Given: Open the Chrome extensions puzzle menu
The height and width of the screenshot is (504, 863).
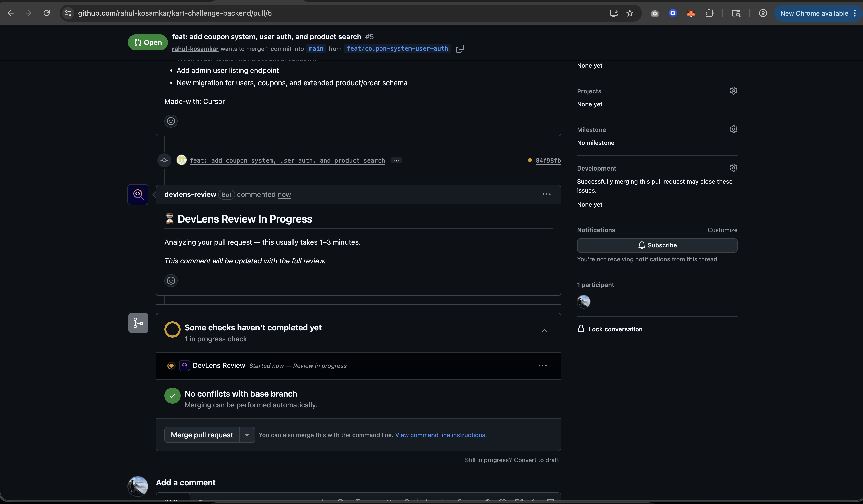Looking at the screenshot, I should [709, 13].
